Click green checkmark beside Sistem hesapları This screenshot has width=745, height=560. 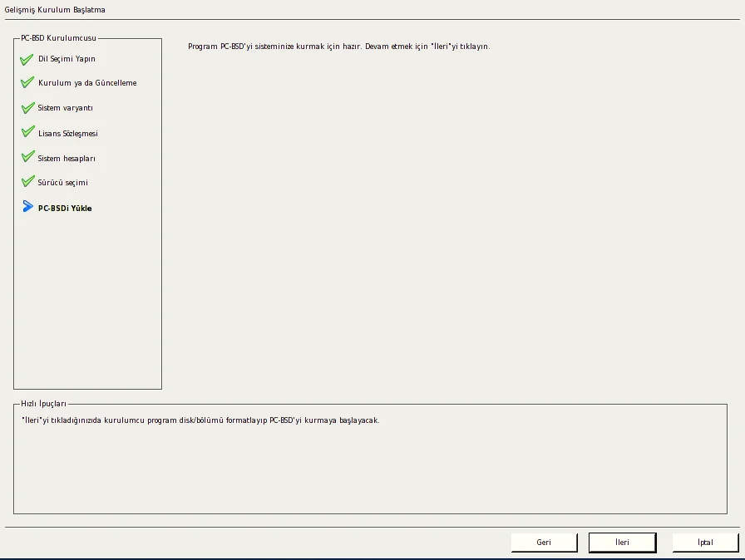coord(27,156)
